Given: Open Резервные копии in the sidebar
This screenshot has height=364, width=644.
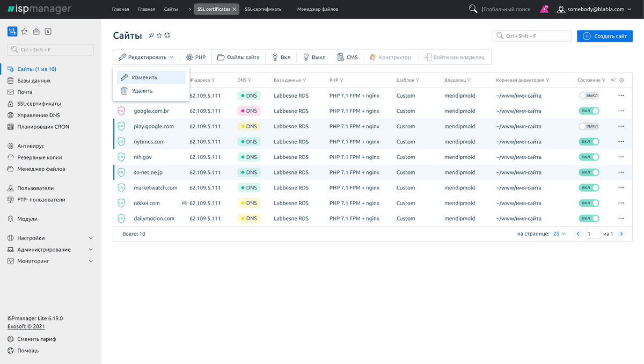Looking at the screenshot, I should [x=40, y=157].
